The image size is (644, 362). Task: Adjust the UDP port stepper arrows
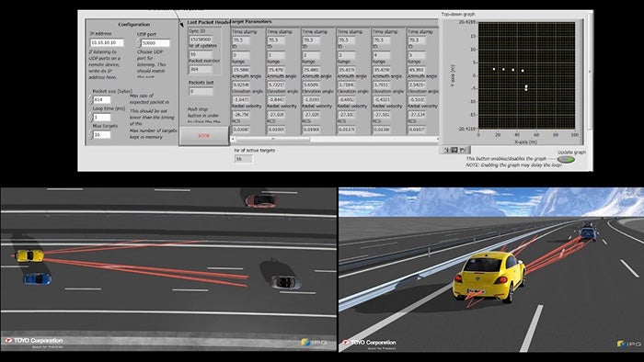(138, 42)
